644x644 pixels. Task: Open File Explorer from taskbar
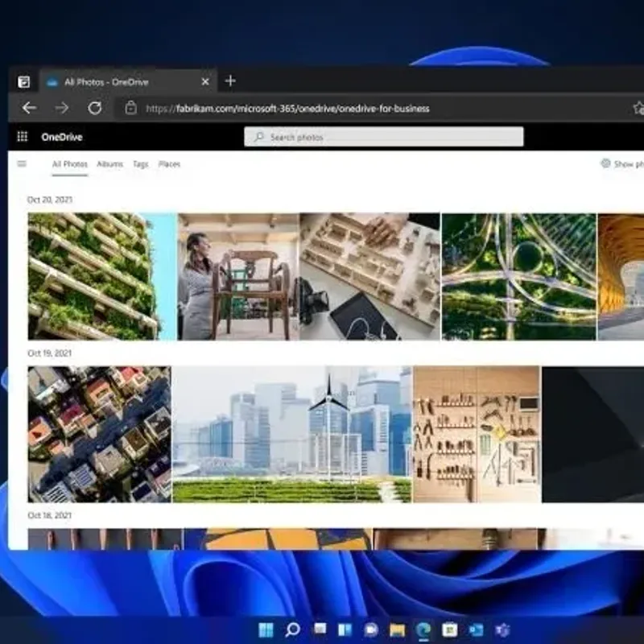pos(398,630)
